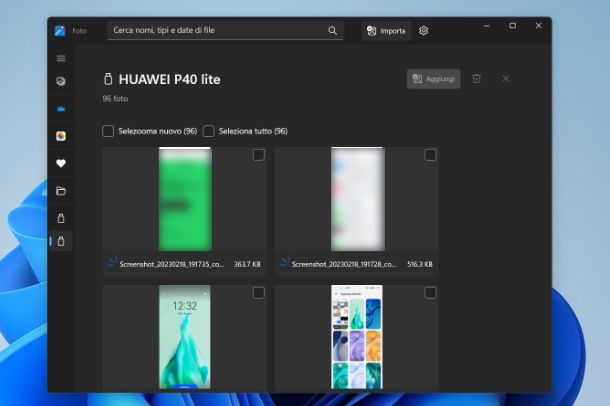
Task: Select the first external device icon in sidebar
Action: click(x=61, y=218)
